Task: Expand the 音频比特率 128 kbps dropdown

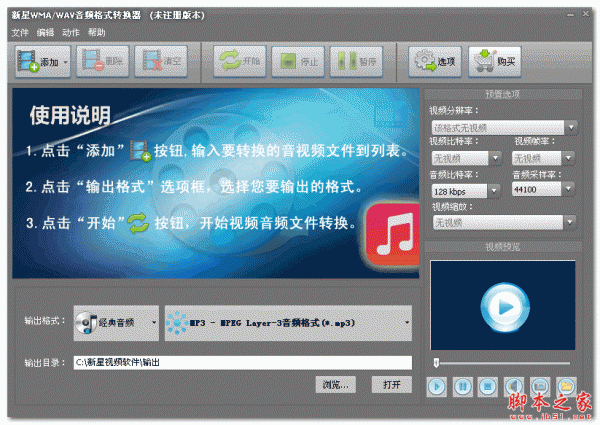Action: tap(494, 191)
